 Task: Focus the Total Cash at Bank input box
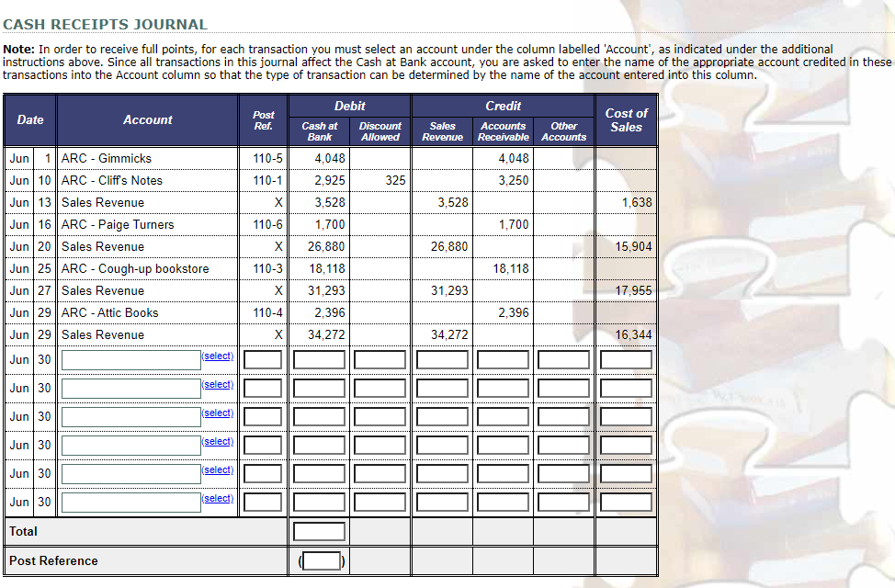click(x=319, y=531)
